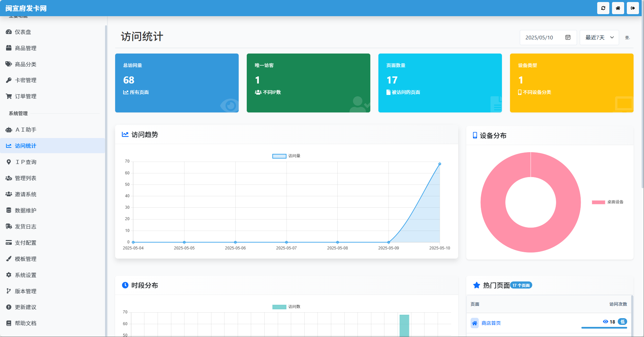Click the 17个页面 badge
The width and height of the screenshot is (644, 337).
coord(521,285)
